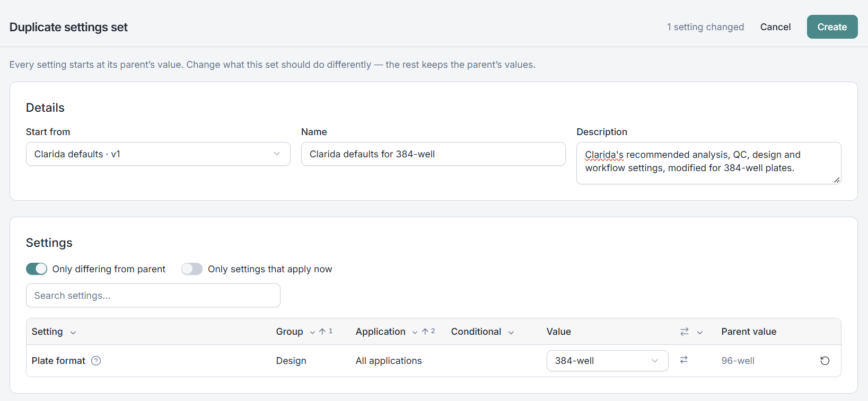Viewport: 868px width, 401px height.
Task: Click the Create button
Action: (x=832, y=27)
